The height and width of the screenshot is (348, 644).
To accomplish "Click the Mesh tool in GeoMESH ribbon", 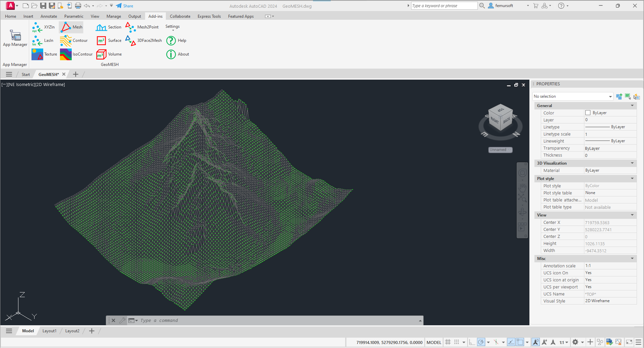I will pyautogui.click(x=72, y=27).
